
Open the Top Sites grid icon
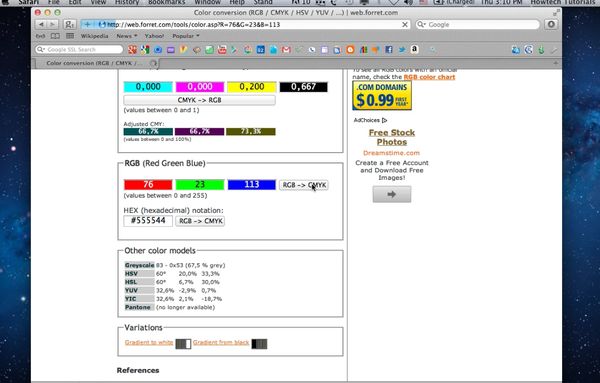coord(70,36)
